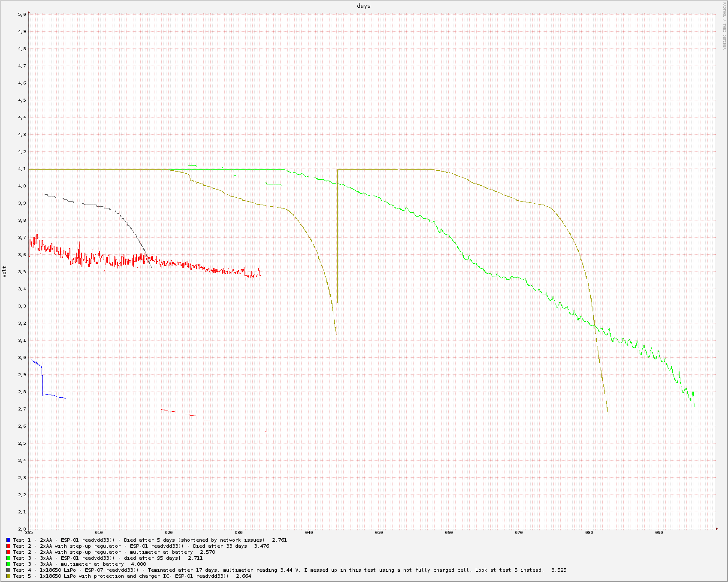
Task: Click the y-axis value '2,6'
Action: coord(22,426)
